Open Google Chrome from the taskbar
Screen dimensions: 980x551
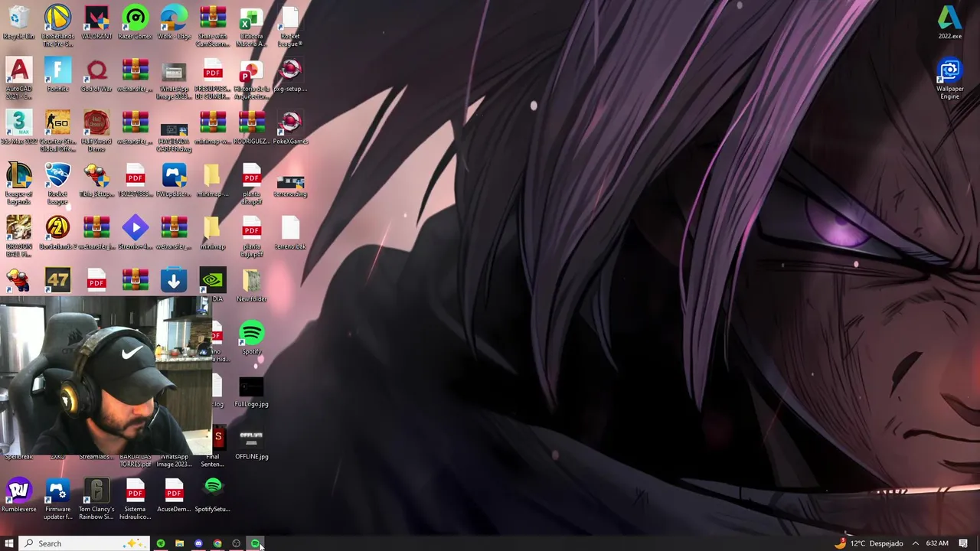click(x=217, y=543)
